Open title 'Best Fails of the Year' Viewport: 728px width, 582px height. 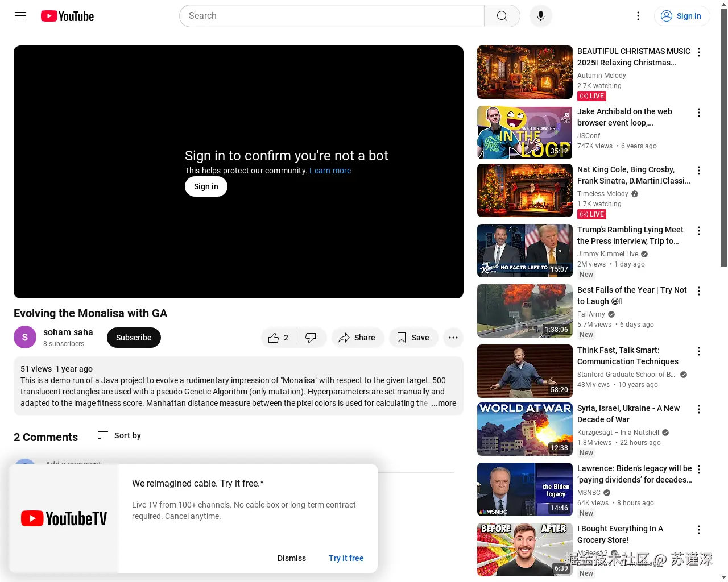(632, 296)
